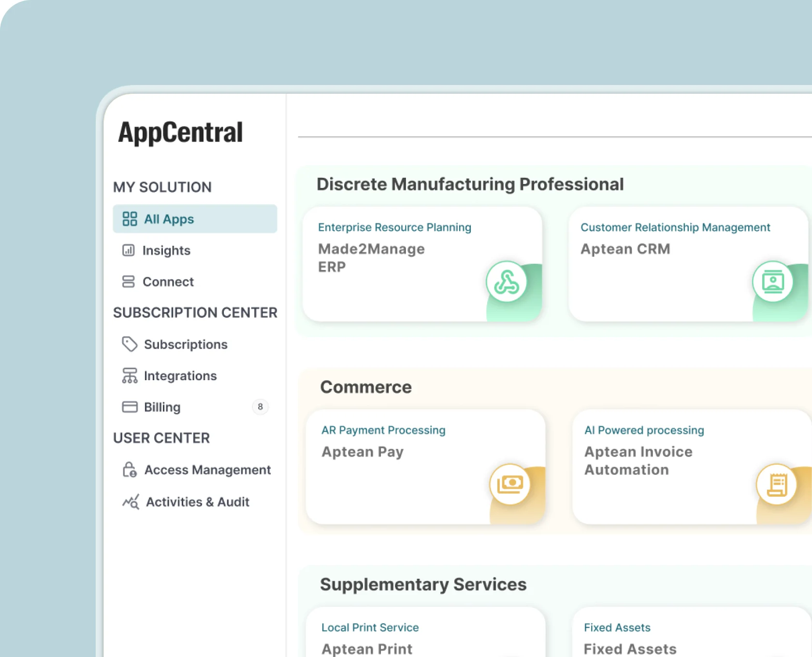Open the Integrations page
Viewport: 812px width, 657px height.
pos(195,375)
